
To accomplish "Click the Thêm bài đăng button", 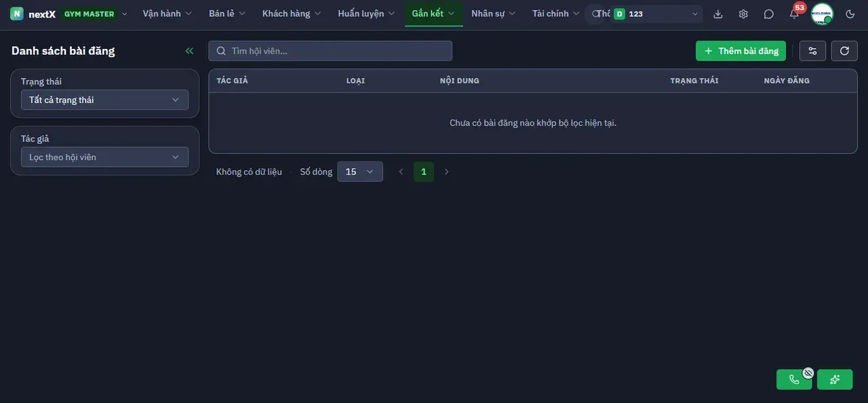I will point(741,51).
